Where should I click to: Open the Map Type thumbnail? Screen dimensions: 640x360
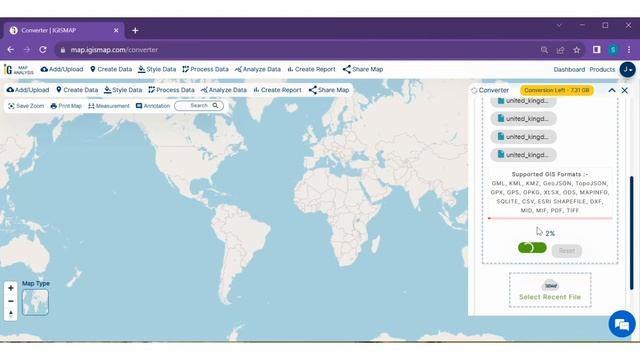pyautogui.click(x=35, y=302)
